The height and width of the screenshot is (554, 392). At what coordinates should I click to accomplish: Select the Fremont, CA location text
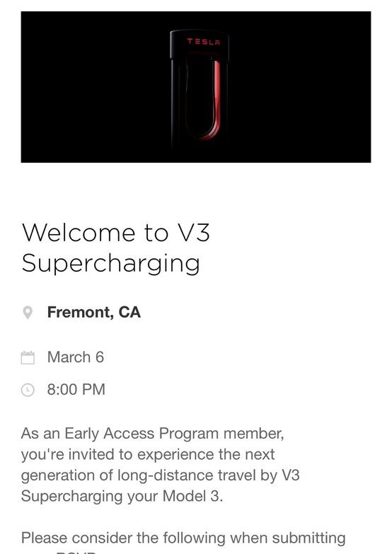(x=94, y=312)
